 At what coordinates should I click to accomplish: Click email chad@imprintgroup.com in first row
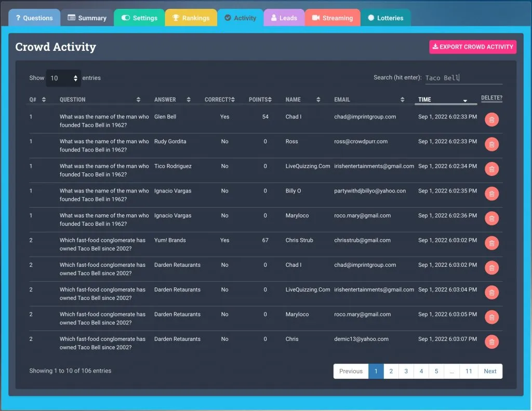[x=365, y=117]
